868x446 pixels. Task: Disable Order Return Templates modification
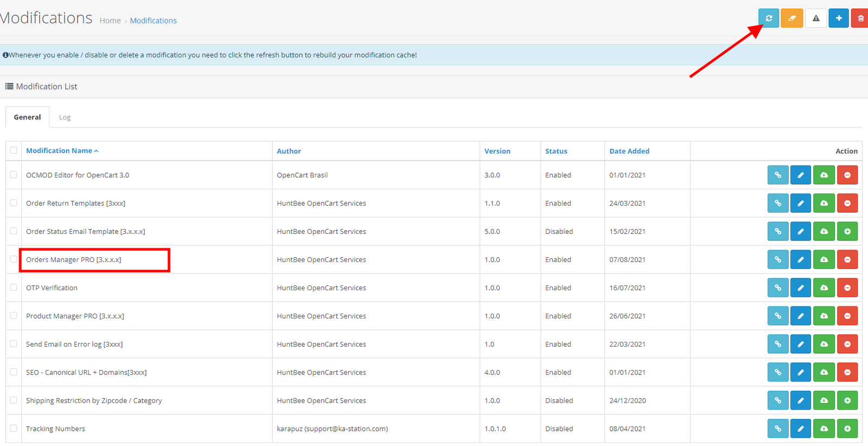pyautogui.click(x=847, y=203)
